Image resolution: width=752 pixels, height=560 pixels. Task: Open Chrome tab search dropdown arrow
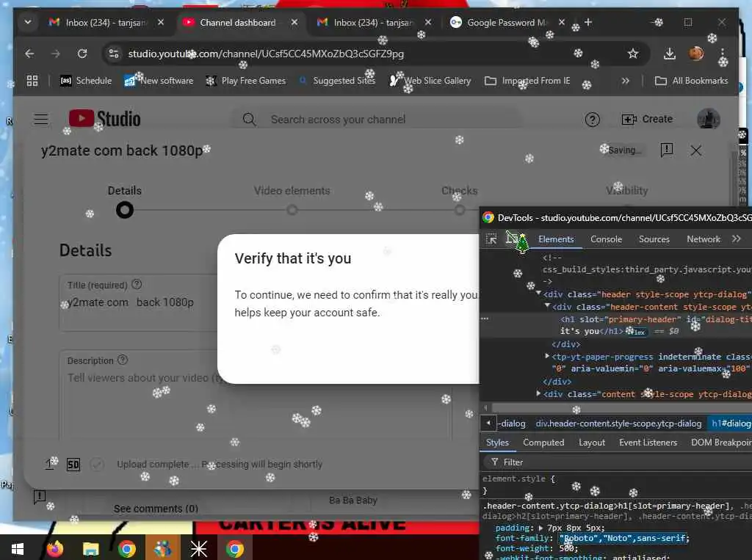point(28,22)
